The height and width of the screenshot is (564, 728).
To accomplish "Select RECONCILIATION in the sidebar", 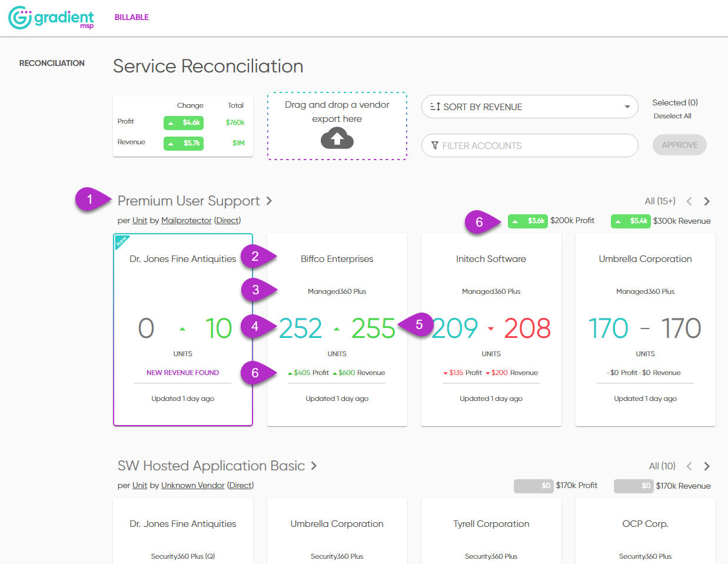I will (52, 63).
